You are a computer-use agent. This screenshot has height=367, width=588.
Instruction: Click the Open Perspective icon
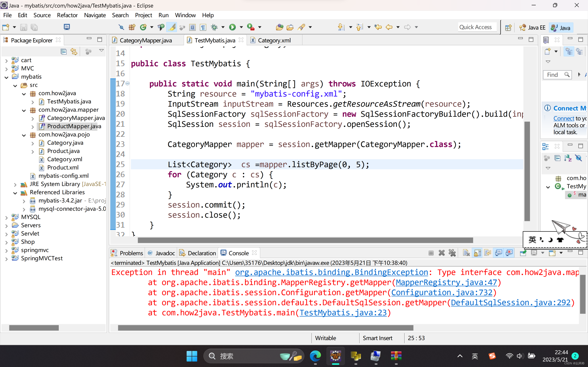[508, 28]
